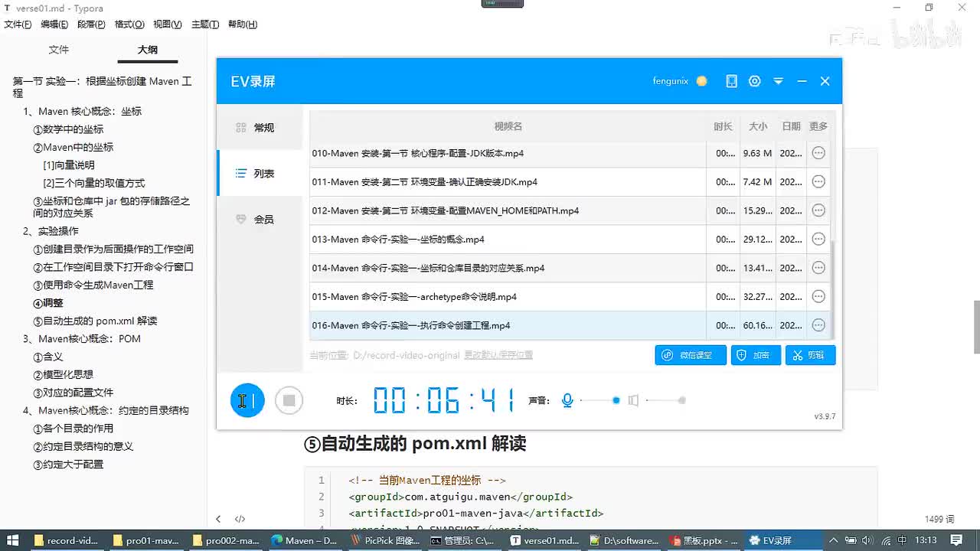Switch Typora sidebar to 文件 tab

click(x=59, y=50)
